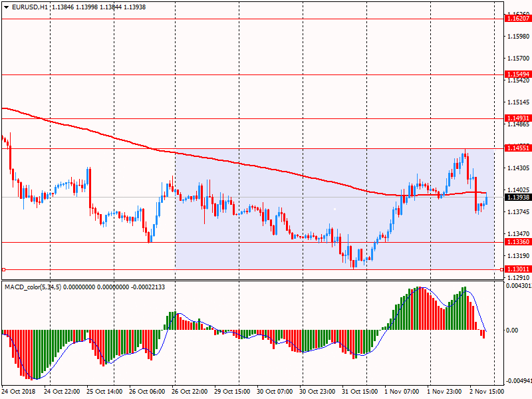The height and width of the screenshot is (399, 532).
Task: Select the 1.15494 red price level label
Action: pos(518,74)
